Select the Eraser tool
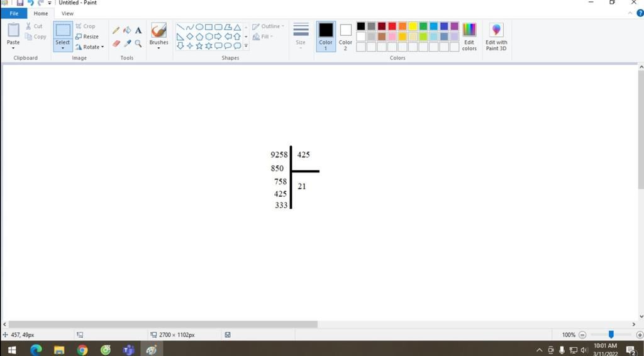Image resolution: width=644 pixels, height=356 pixels. pyautogui.click(x=116, y=43)
